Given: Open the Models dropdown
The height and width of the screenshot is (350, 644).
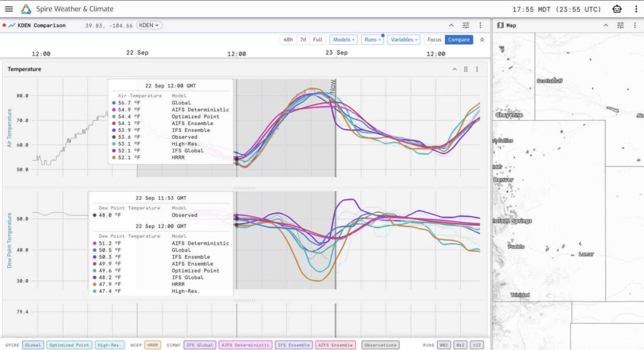Looking at the screenshot, I should tap(343, 40).
